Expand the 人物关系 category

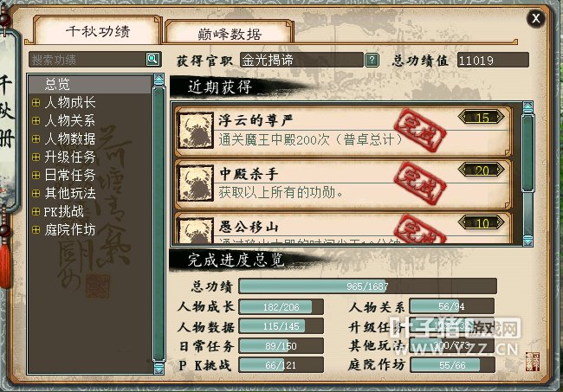(x=36, y=121)
